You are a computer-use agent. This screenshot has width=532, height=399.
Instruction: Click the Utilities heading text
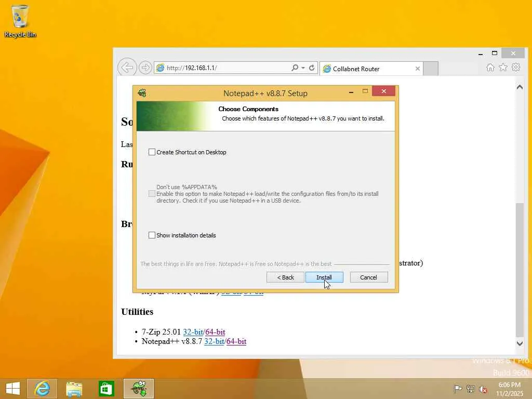click(137, 312)
